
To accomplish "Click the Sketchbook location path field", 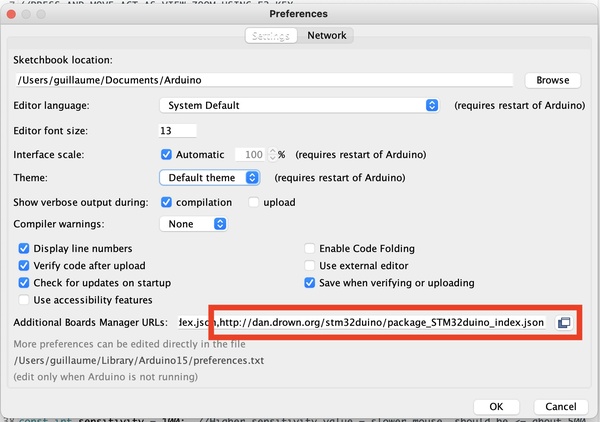I will [x=264, y=80].
